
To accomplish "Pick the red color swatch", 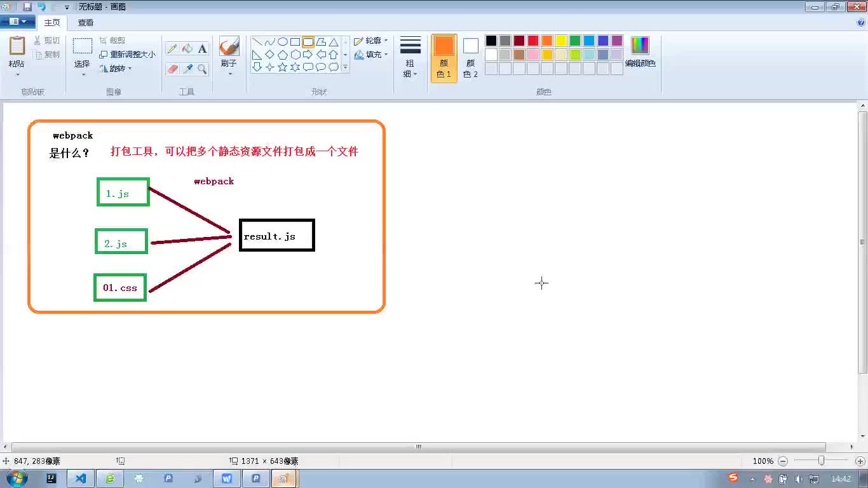I will tap(533, 41).
